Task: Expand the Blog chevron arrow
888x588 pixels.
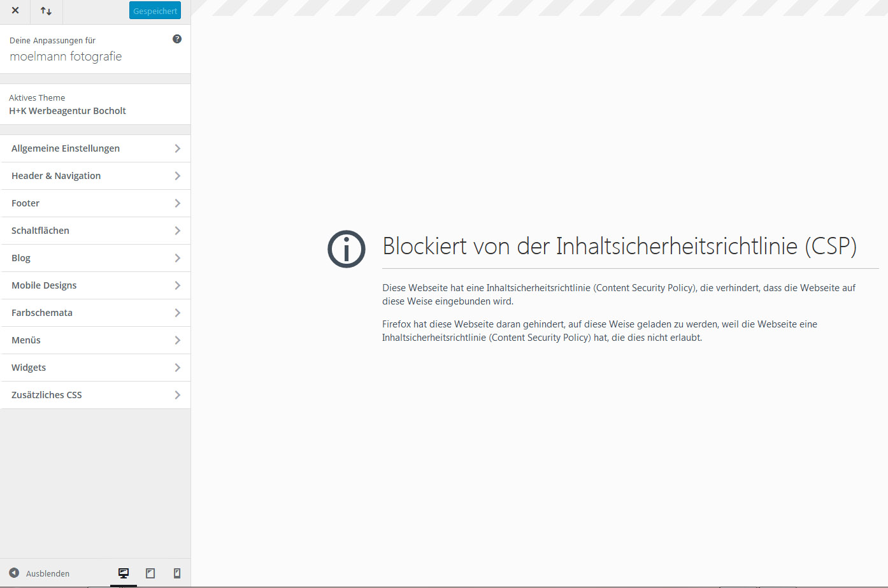Action: pyautogui.click(x=177, y=258)
